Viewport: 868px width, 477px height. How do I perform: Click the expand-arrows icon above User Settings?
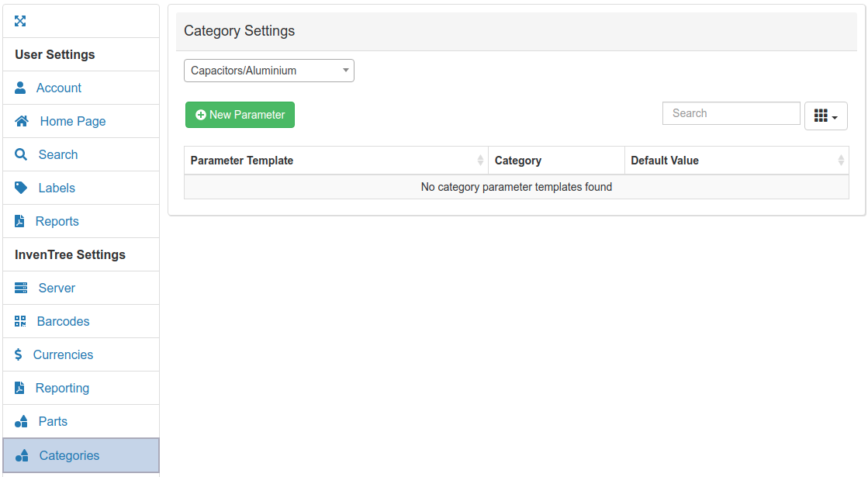(x=20, y=21)
